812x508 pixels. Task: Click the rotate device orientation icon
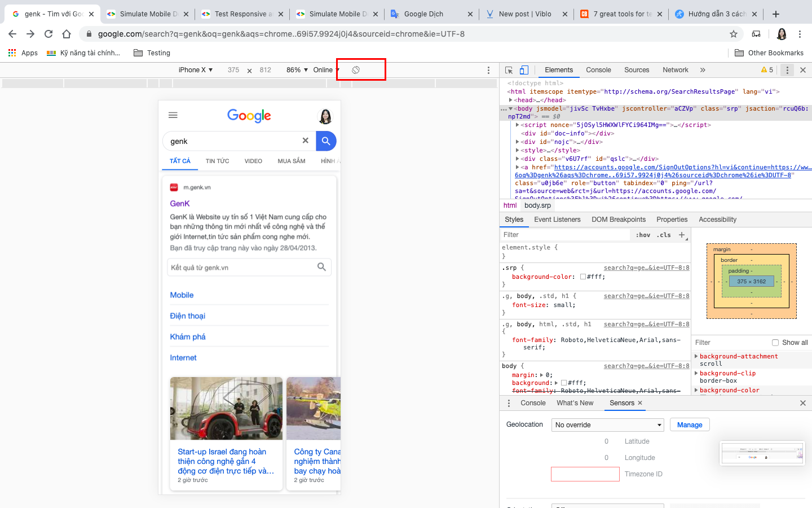[356, 70]
